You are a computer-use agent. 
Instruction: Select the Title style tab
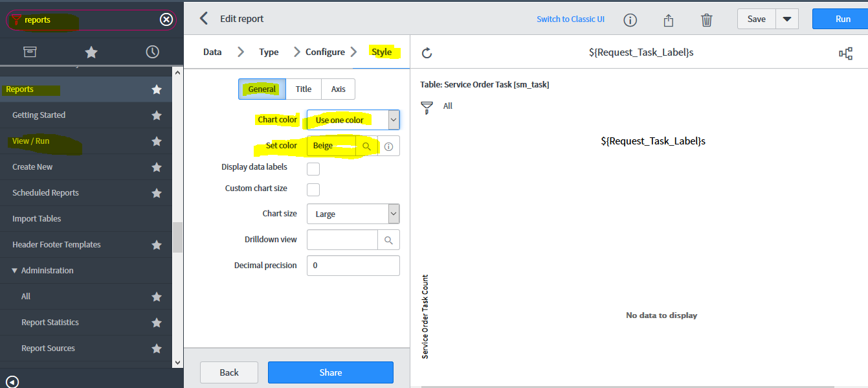coord(304,89)
